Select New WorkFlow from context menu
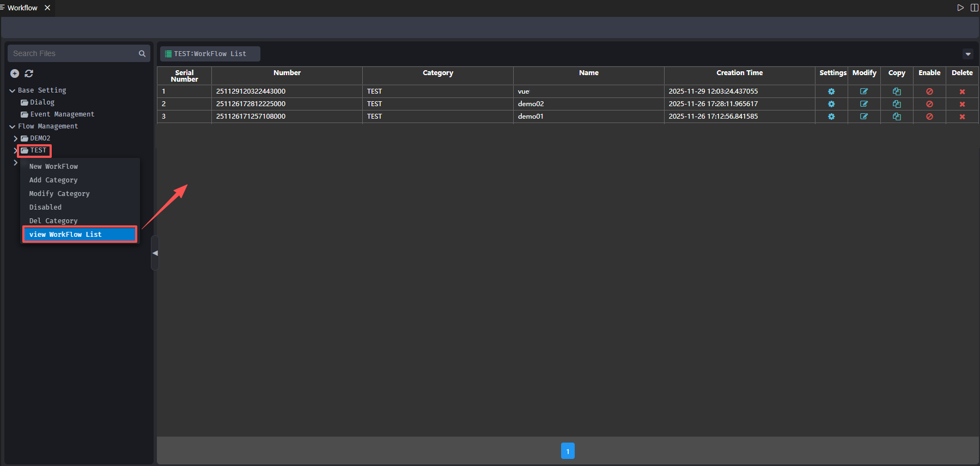Image resolution: width=980 pixels, height=466 pixels. pos(53,167)
